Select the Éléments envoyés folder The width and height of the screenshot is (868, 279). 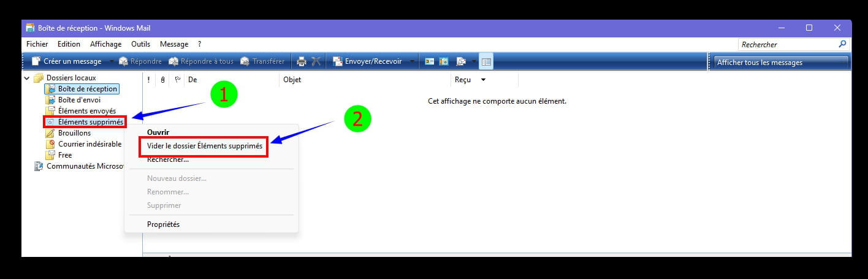point(87,111)
